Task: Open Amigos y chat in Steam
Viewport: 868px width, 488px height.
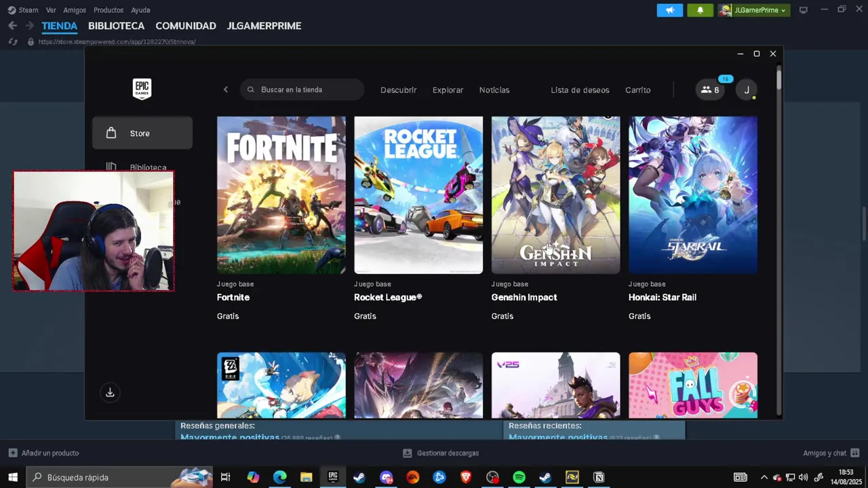Action: (x=831, y=453)
